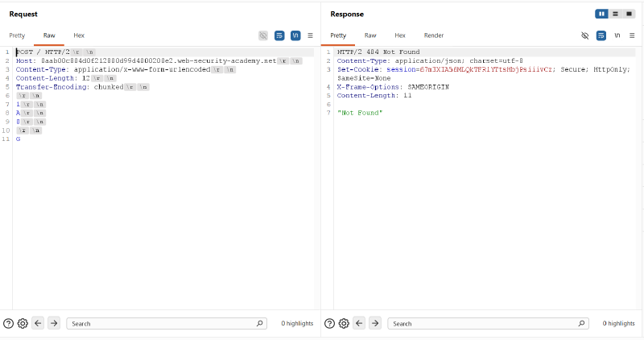Click magnifier icon in Request search box
This screenshot has height=340, width=644.
click(259, 324)
